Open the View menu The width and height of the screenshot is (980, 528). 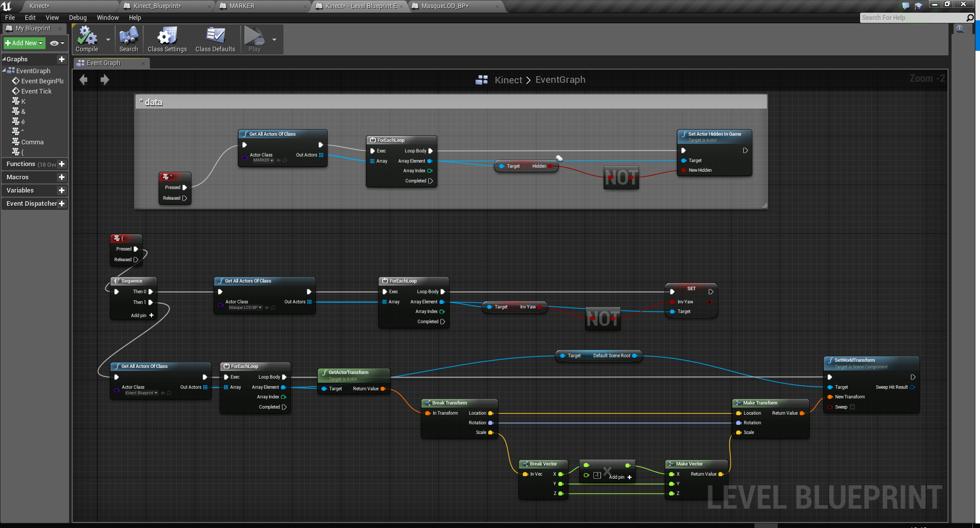point(52,18)
